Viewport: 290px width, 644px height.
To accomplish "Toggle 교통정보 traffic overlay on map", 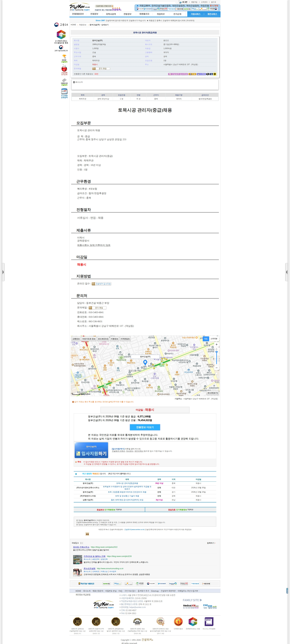I will pos(76,339).
